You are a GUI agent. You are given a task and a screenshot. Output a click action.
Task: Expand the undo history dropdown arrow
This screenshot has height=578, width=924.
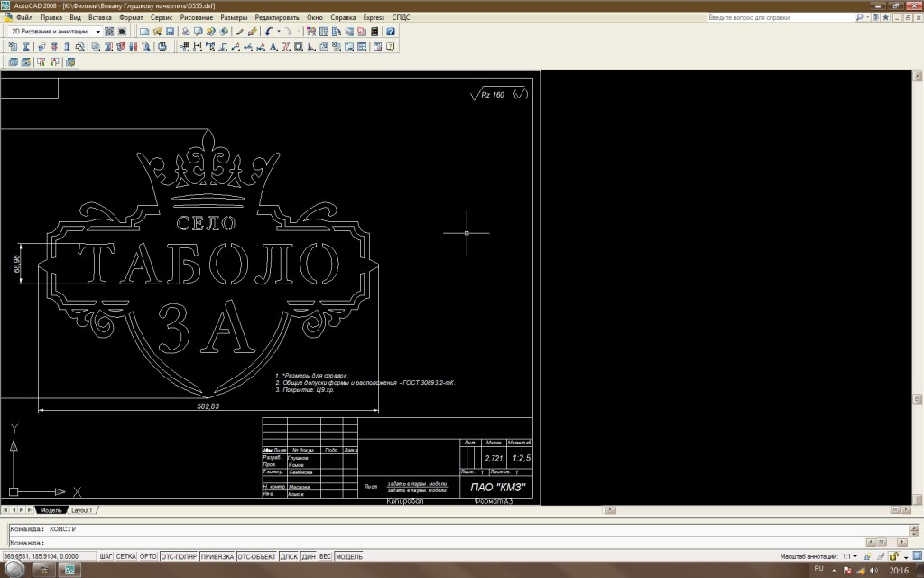278,32
